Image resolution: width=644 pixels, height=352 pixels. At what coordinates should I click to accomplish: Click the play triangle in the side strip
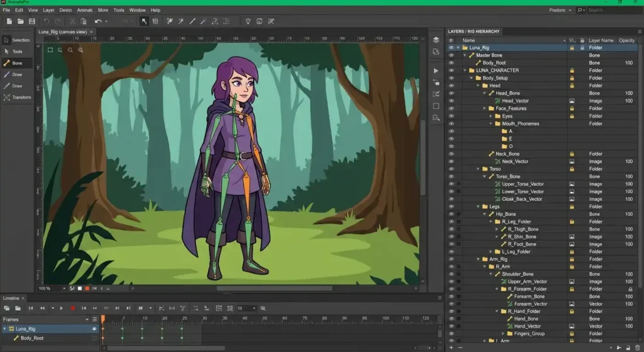(436, 71)
